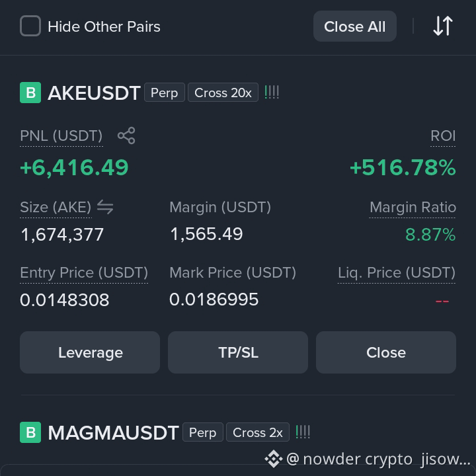The height and width of the screenshot is (476, 476).
Task: Click the AKEUSDT Perp tag
Action: click(164, 93)
